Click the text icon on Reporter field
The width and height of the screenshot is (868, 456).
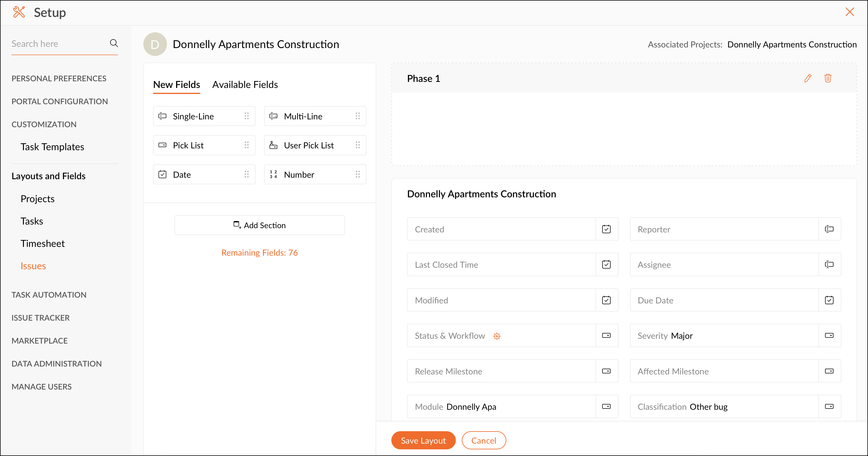pos(829,229)
